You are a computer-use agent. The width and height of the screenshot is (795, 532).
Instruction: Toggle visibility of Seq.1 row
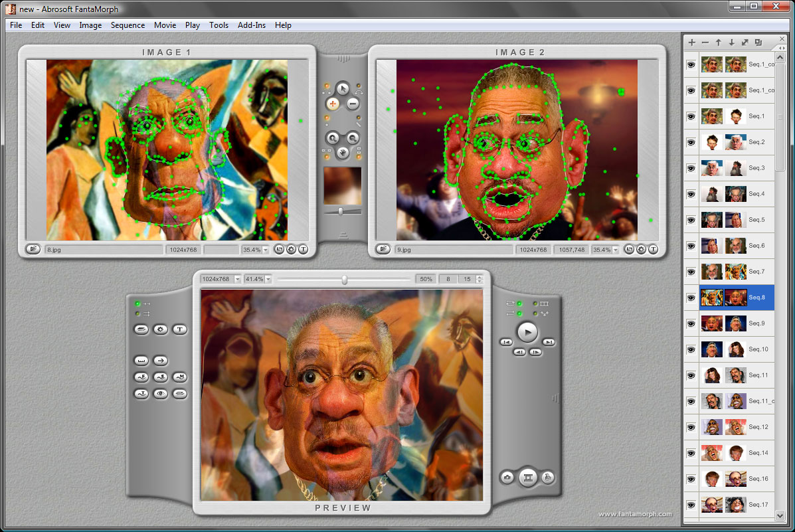coord(691,116)
